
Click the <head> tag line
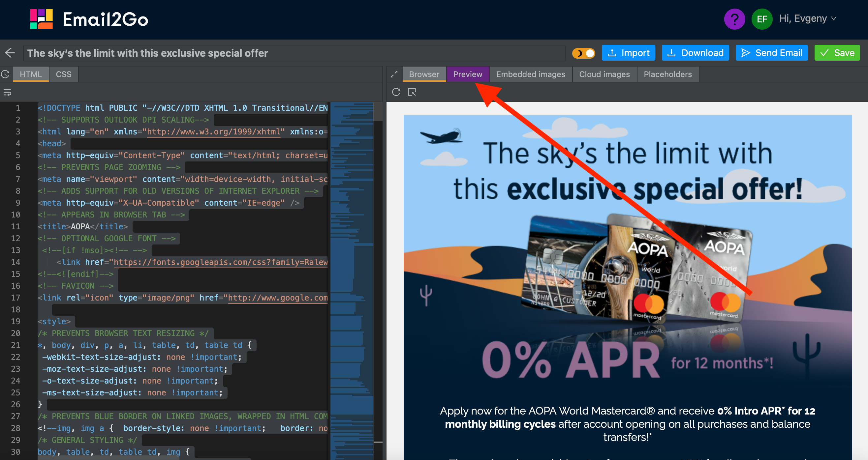(x=51, y=143)
